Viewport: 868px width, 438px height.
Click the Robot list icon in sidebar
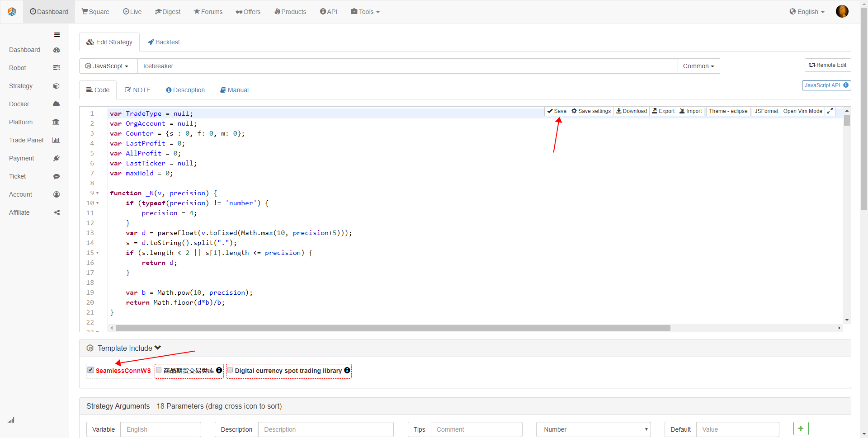click(x=57, y=68)
